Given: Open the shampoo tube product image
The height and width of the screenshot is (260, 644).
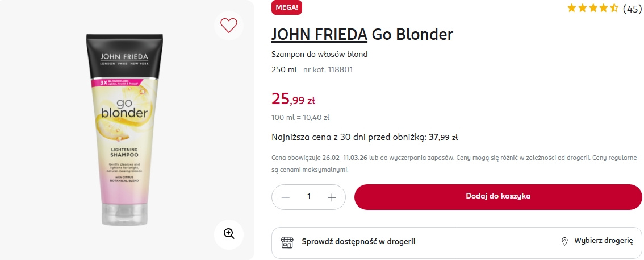Looking at the screenshot, I should coord(124,129).
